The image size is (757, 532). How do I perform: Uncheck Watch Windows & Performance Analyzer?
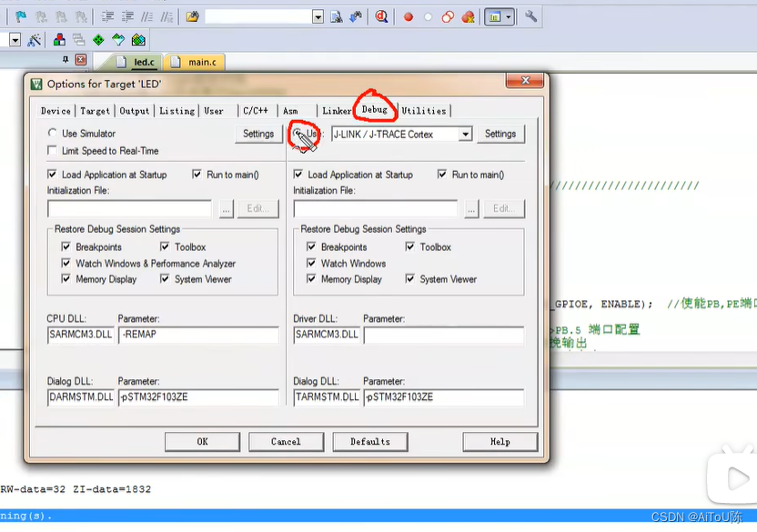(66, 263)
